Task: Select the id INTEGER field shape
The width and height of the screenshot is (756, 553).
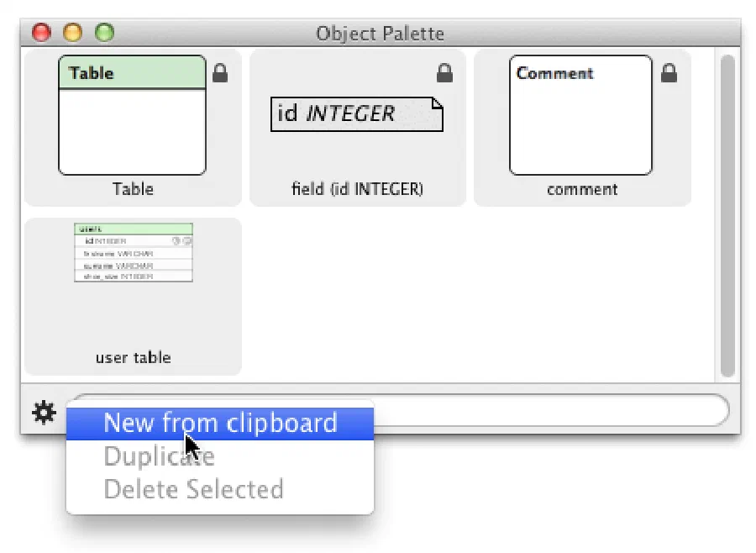Action: point(357,114)
